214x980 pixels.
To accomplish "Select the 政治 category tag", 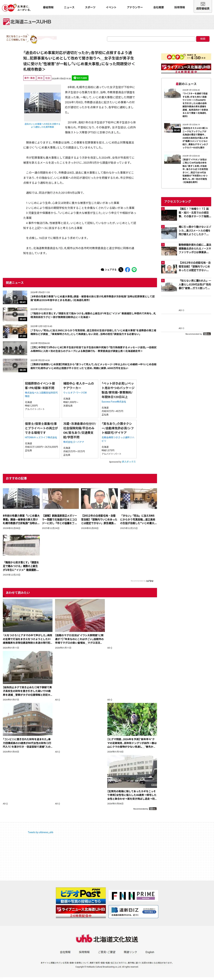I will pyautogui.click(x=40, y=78).
